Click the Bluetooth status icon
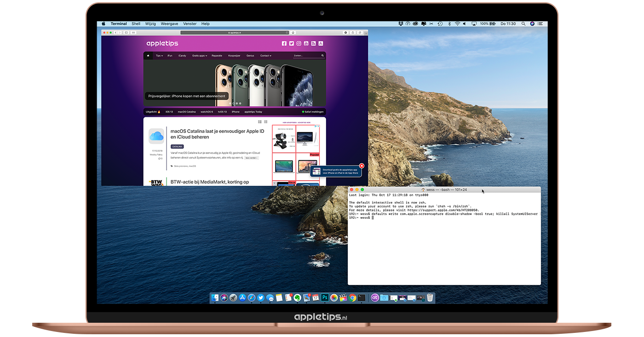Screen dimensions: 644x337 click(x=449, y=23)
